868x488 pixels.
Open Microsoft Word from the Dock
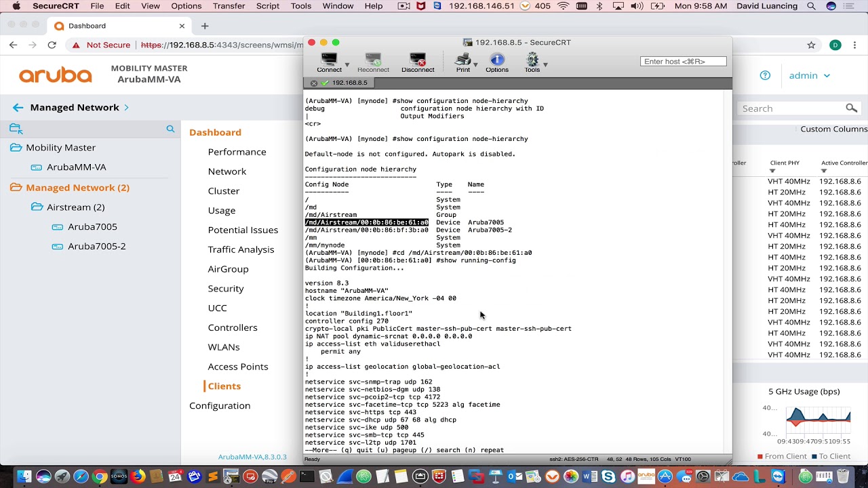click(589, 476)
